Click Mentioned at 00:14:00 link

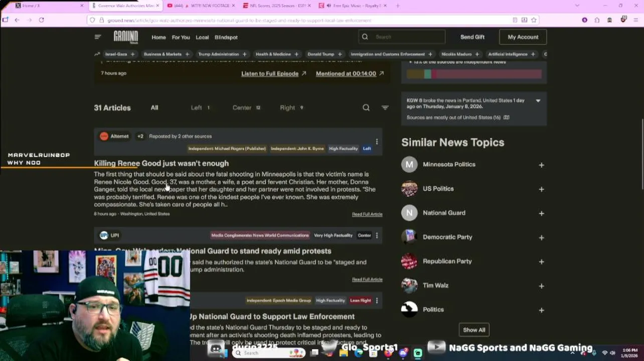pos(350,74)
